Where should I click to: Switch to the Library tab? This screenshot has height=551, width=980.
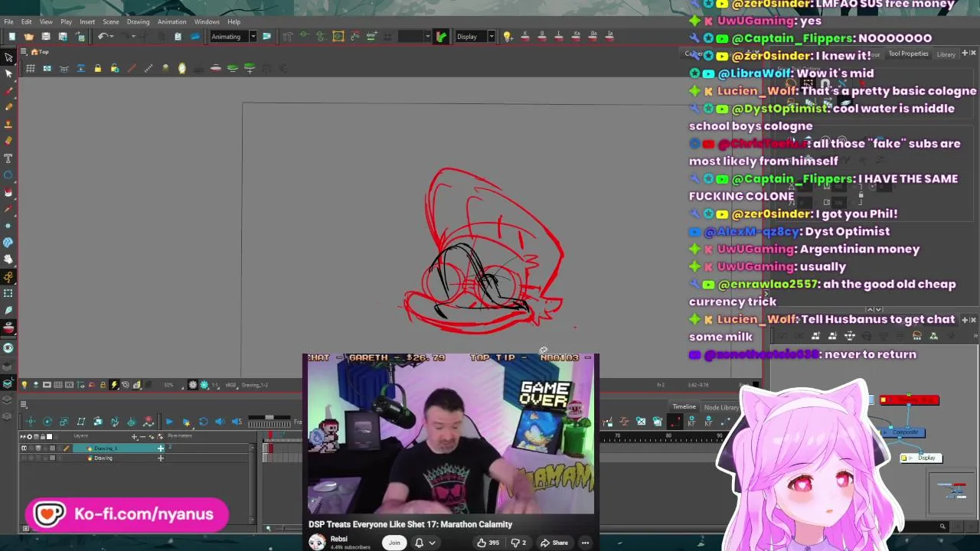[946, 54]
